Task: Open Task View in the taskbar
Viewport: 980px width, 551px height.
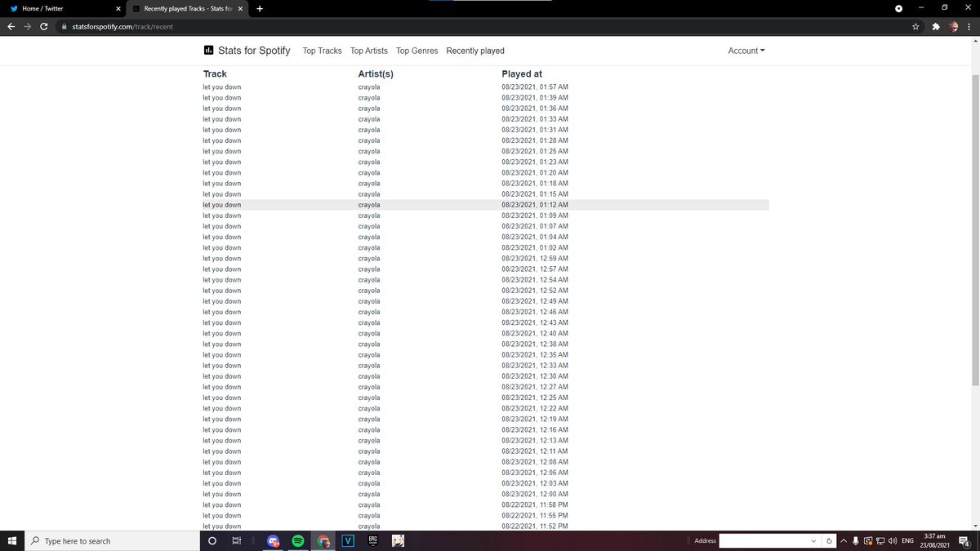Action: pyautogui.click(x=236, y=541)
